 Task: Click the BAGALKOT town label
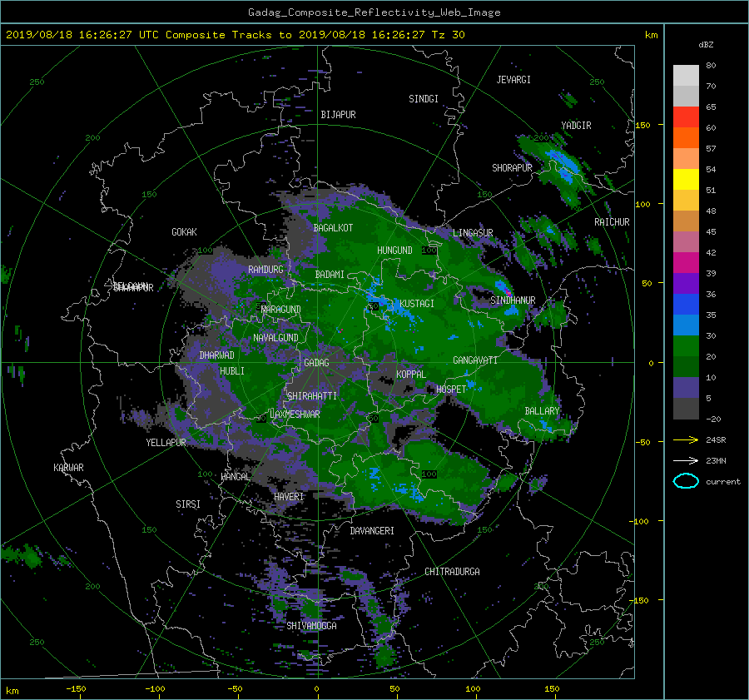coord(333,228)
